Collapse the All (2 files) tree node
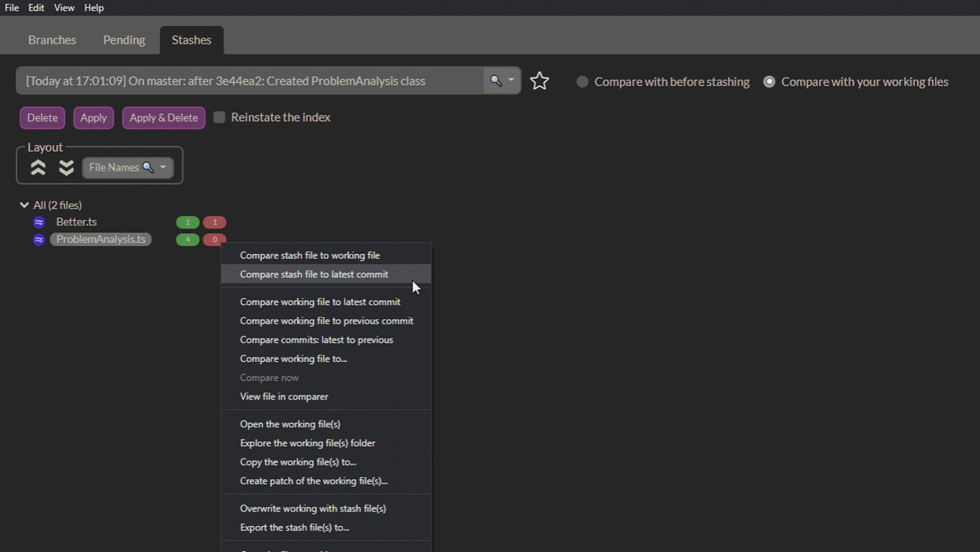 pyautogui.click(x=25, y=205)
